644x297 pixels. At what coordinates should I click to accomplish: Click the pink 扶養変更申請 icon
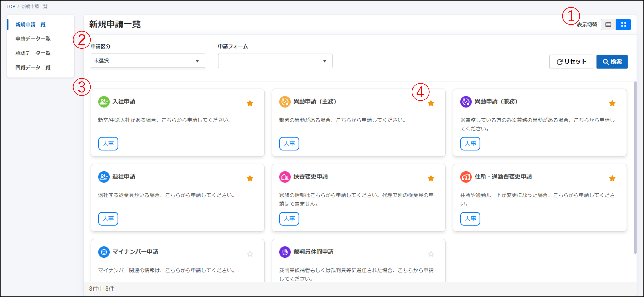pos(285,177)
